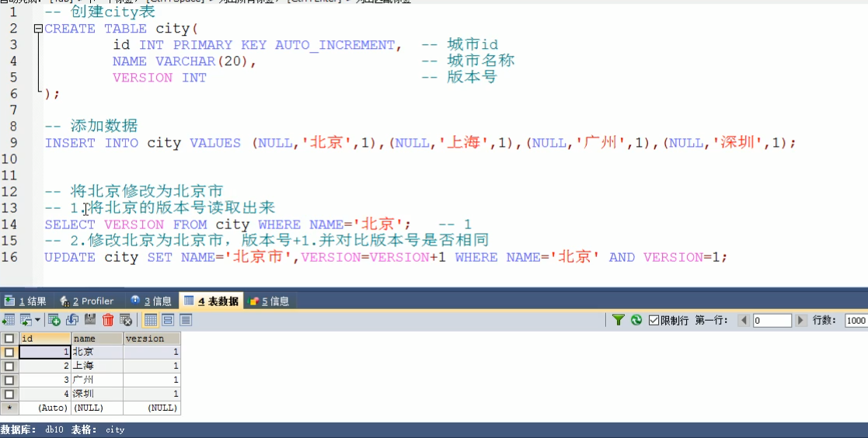
Task: Open the 1 结果 tab
Action: 26,301
